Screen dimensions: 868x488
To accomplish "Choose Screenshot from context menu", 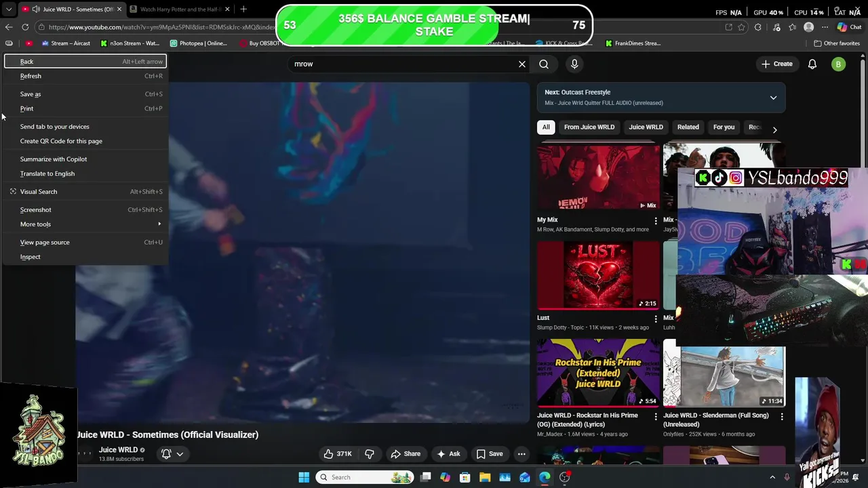I will 85,210.
